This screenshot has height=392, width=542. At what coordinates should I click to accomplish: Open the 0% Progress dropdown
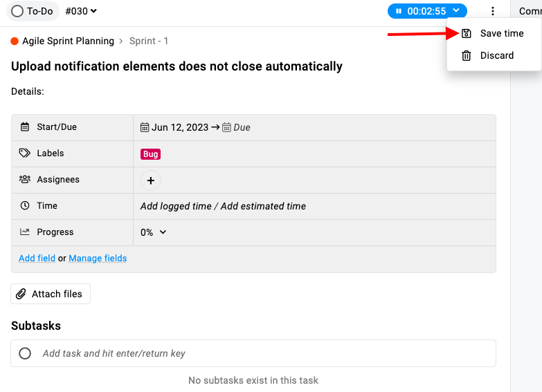coord(154,232)
